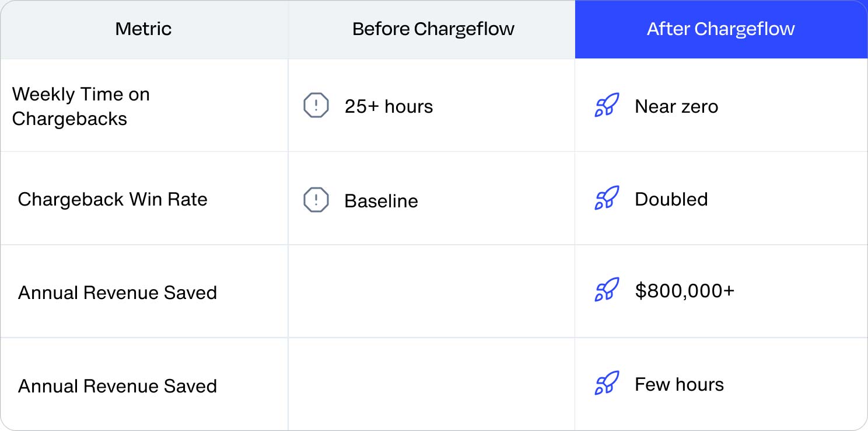The height and width of the screenshot is (431, 868).
Task: Click the Annual Revenue Saved label above the last row
Action: [117, 293]
